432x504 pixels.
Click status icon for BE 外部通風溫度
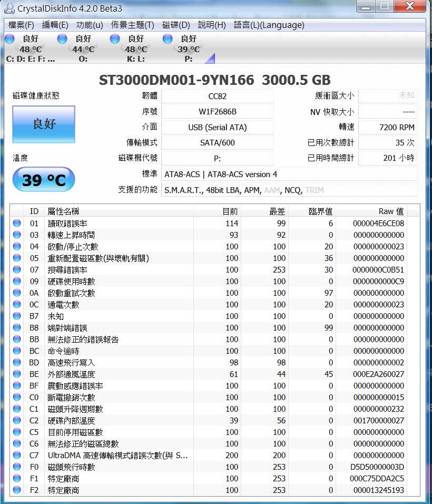coord(17,374)
